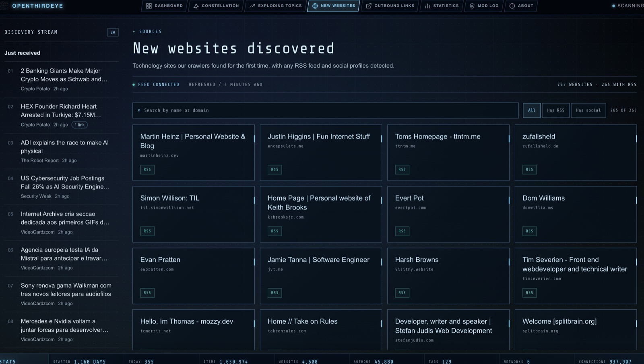Open the zufallsheld website card
This screenshot has width=644, height=364.
(x=576, y=153)
